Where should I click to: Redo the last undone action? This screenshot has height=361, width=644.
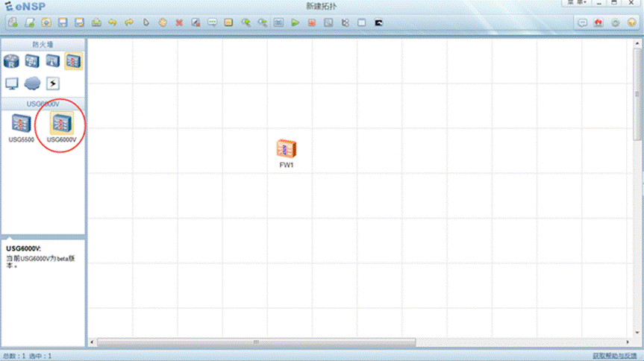[129, 22]
